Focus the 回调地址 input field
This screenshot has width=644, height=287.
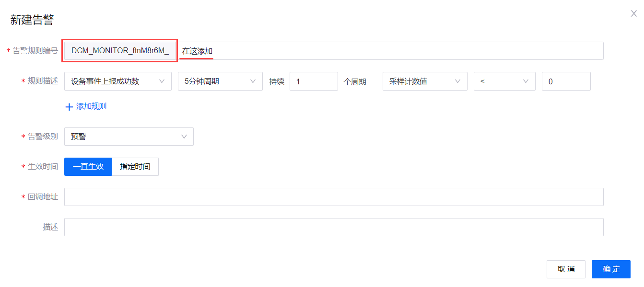pyautogui.click(x=333, y=197)
